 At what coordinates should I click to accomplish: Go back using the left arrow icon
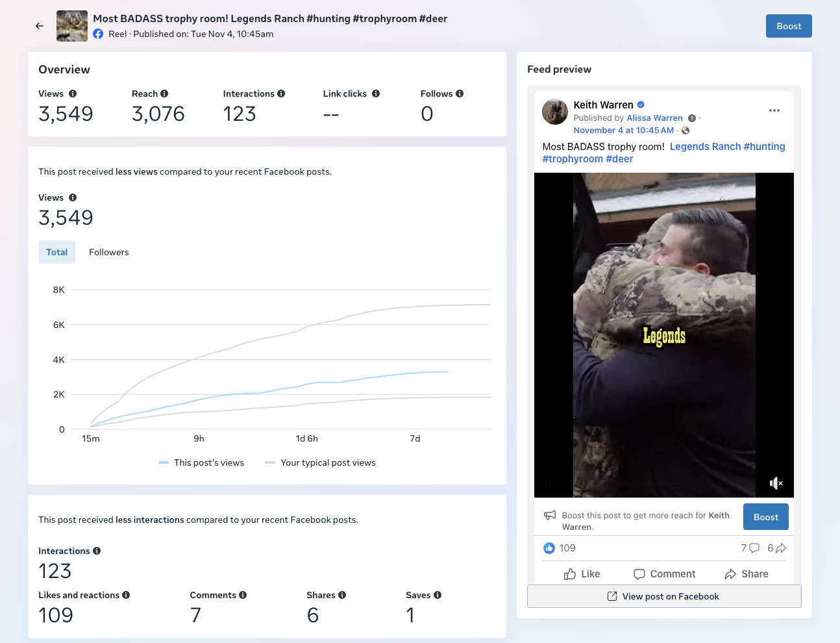[40, 26]
